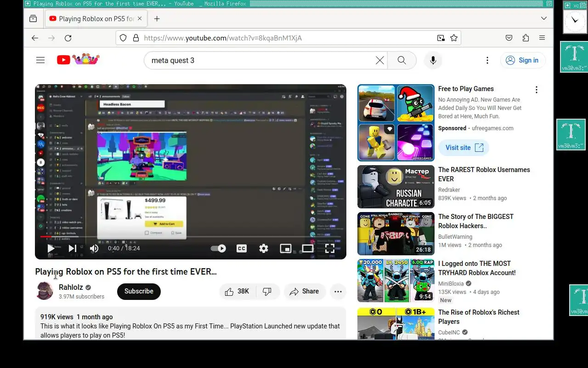Start voice search with microphone icon

point(433,60)
